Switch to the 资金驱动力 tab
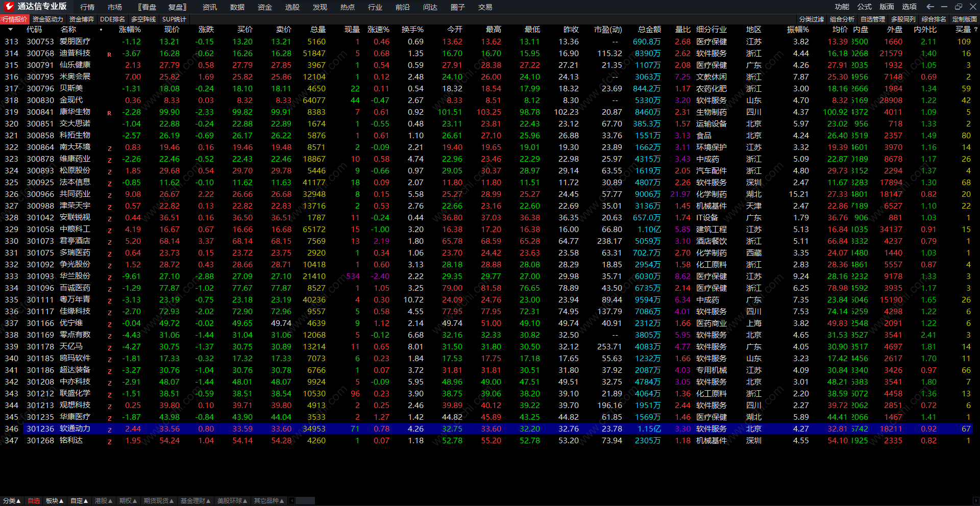The image size is (980, 506). point(48,19)
